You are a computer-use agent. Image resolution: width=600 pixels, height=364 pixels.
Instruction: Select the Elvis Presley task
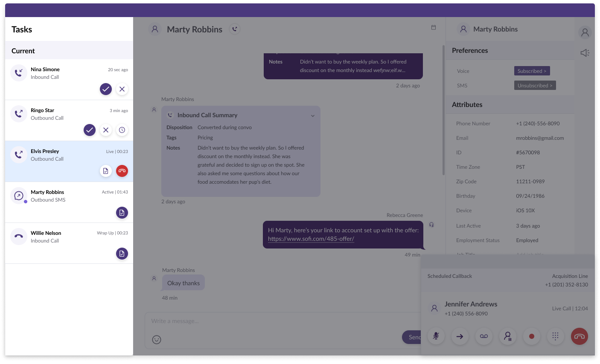[x=69, y=162]
